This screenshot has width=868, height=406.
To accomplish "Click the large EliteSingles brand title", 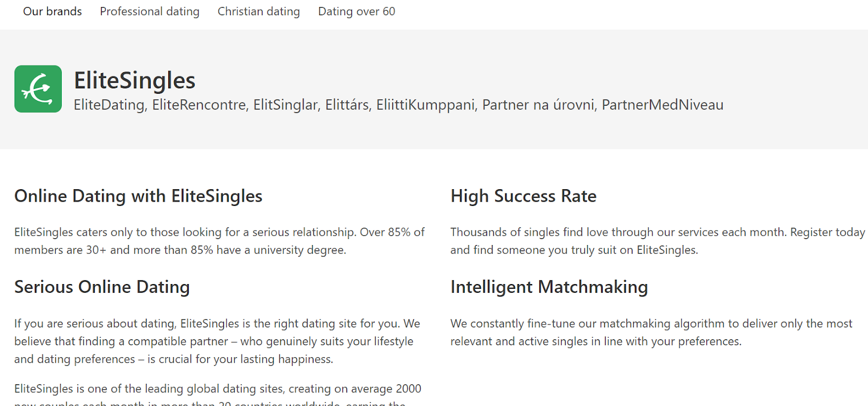I will click(135, 80).
